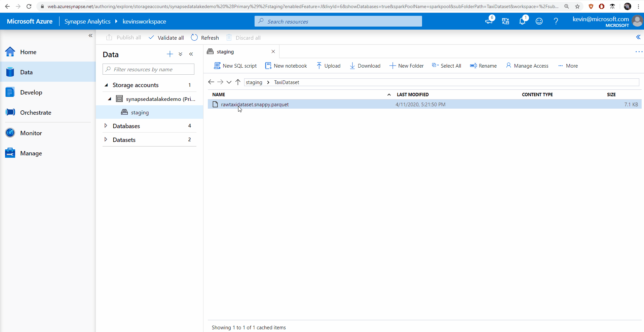Open the help question mark

tap(556, 21)
